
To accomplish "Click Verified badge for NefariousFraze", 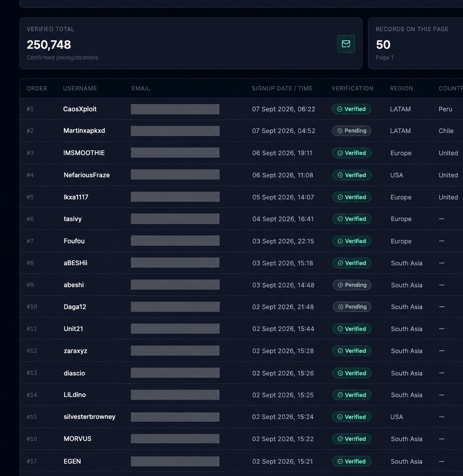I will (x=352, y=175).
